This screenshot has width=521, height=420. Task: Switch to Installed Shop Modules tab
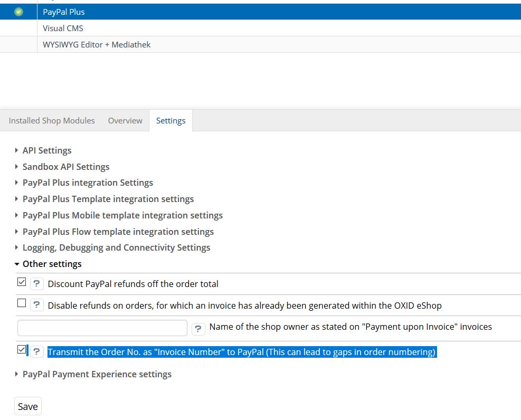(x=52, y=121)
